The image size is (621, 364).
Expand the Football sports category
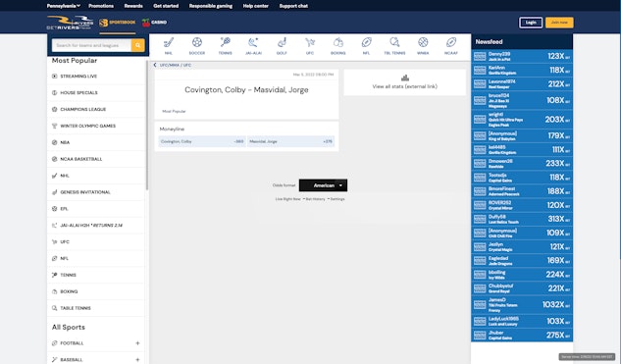[x=137, y=343]
